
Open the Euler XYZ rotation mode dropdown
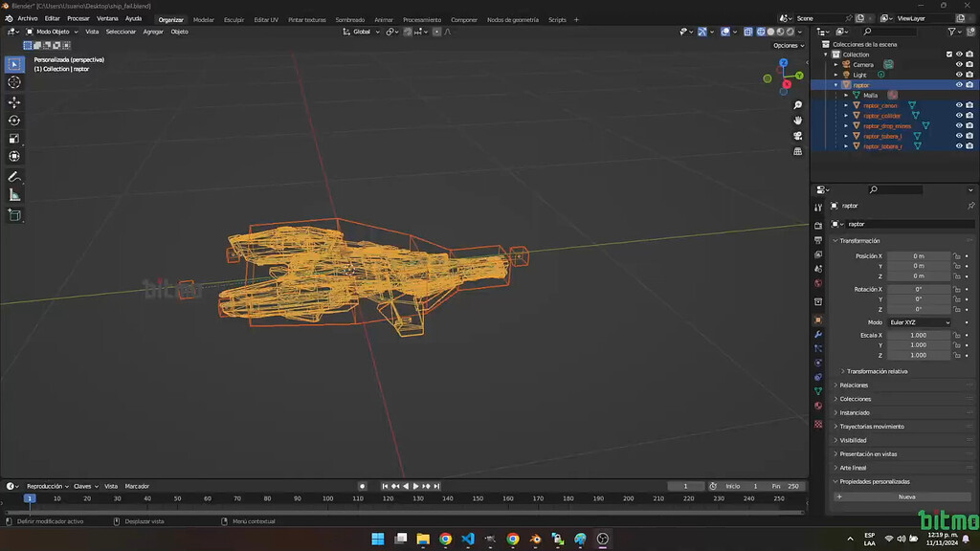click(x=917, y=321)
